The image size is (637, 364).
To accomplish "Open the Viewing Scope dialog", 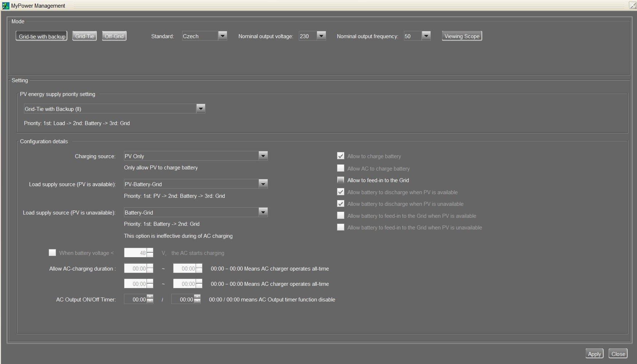I will pos(462,36).
